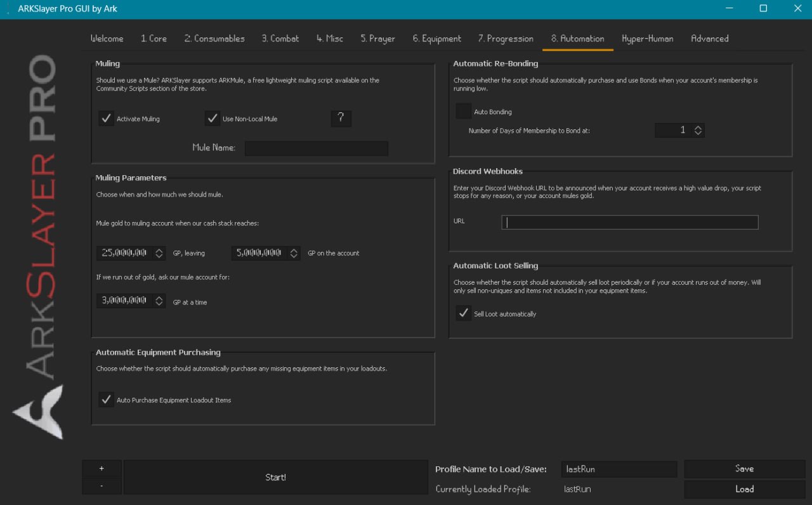Image resolution: width=812 pixels, height=505 pixels.
Task: Increase the 3,000,000 GP request amount
Action: click(x=159, y=298)
